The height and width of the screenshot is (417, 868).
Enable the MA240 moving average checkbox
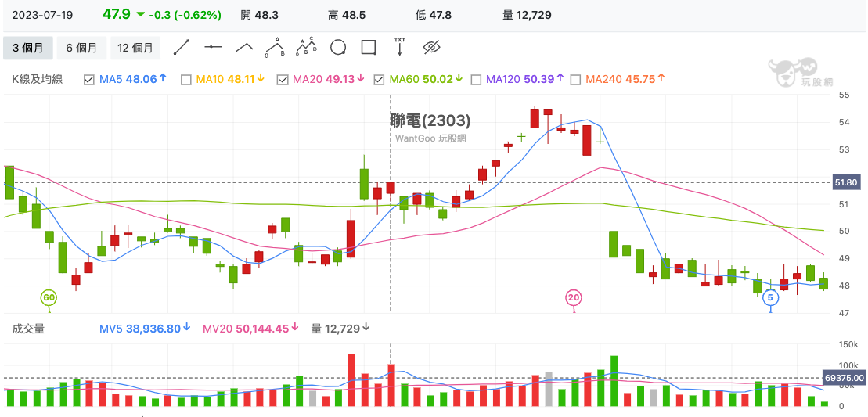tap(576, 80)
